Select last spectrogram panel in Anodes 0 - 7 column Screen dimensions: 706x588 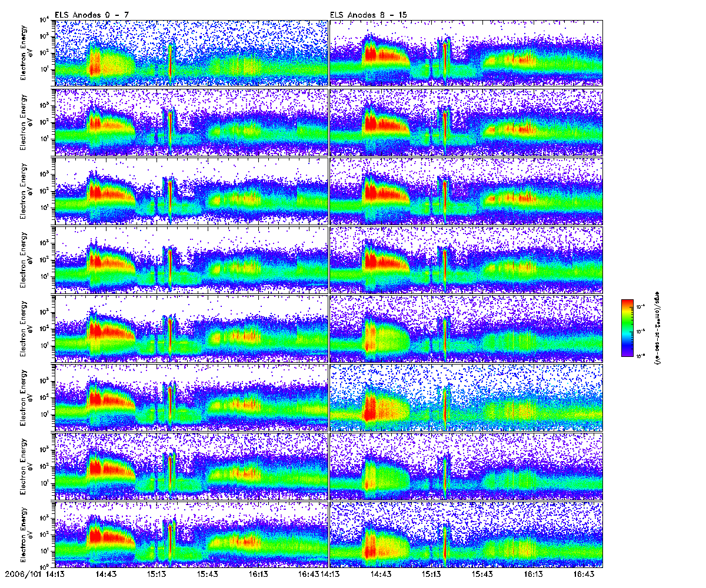point(191,534)
